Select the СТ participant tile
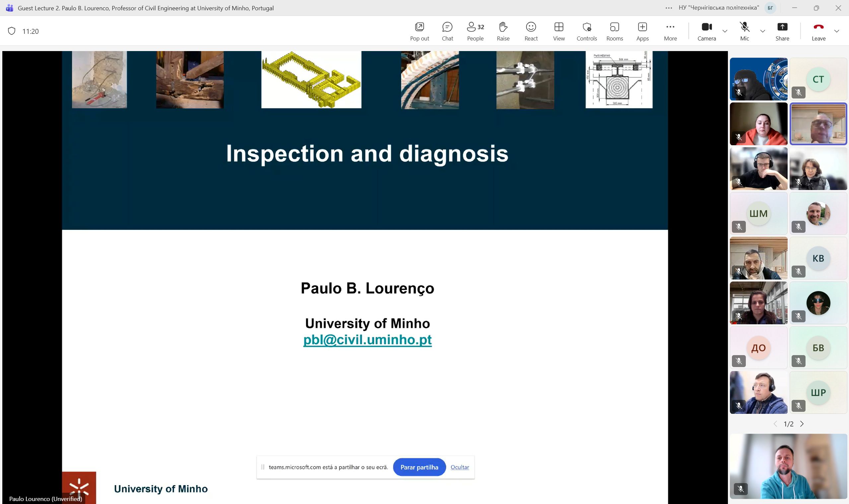 (818, 79)
